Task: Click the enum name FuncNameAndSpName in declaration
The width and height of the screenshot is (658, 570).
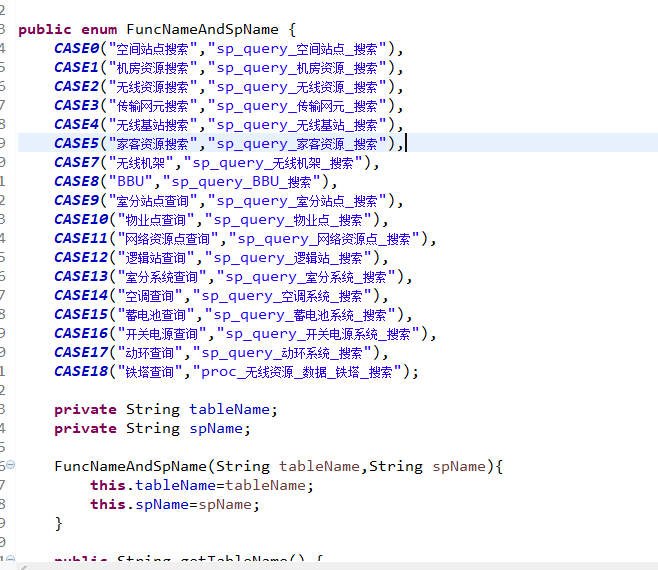Action: (202, 29)
